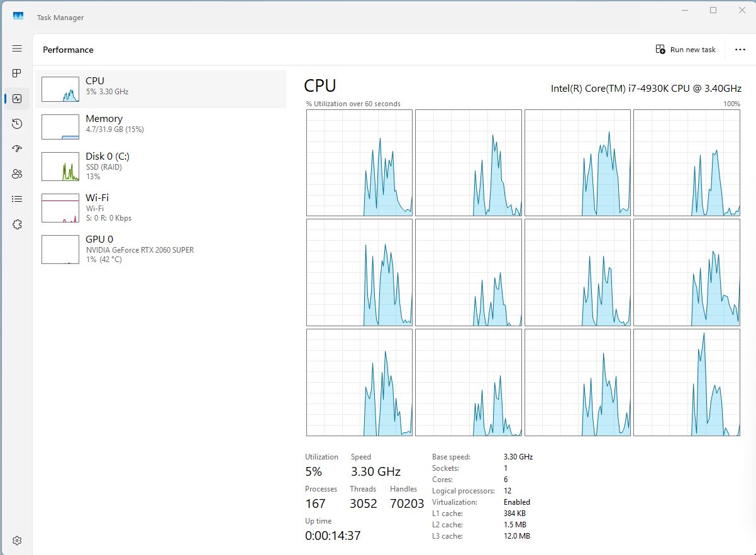Click the S: 0 R: 0 Kbps text
756x555 pixels.
tap(109, 218)
